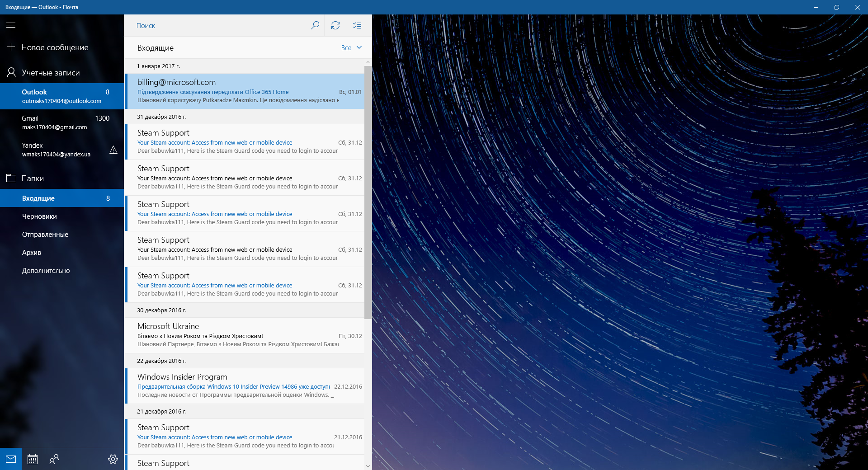Click the Yandex account warning triangle
The width and height of the screenshot is (868, 470).
coord(113,150)
